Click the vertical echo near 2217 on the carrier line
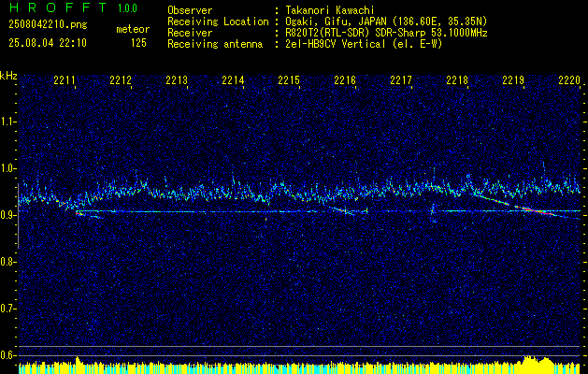Viewport: 588px width, 374px height. pyautogui.click(x=433, y=213)
